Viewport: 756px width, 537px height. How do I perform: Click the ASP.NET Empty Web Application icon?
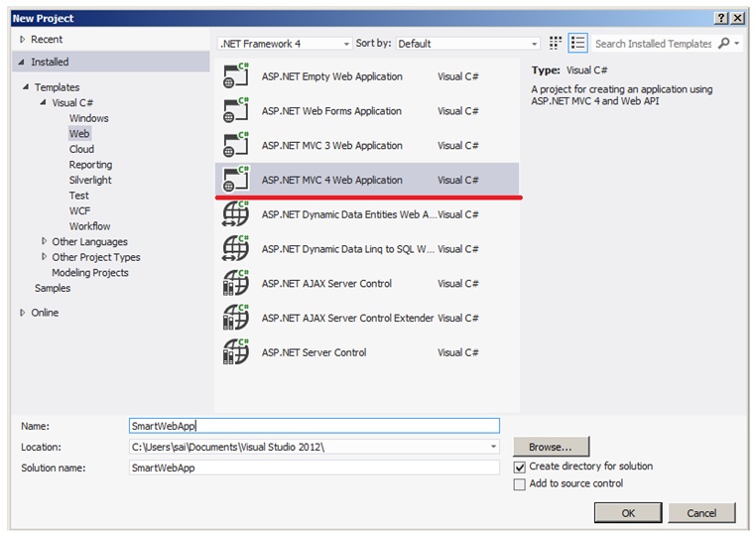pyautogui.click(x=236, y=75)
